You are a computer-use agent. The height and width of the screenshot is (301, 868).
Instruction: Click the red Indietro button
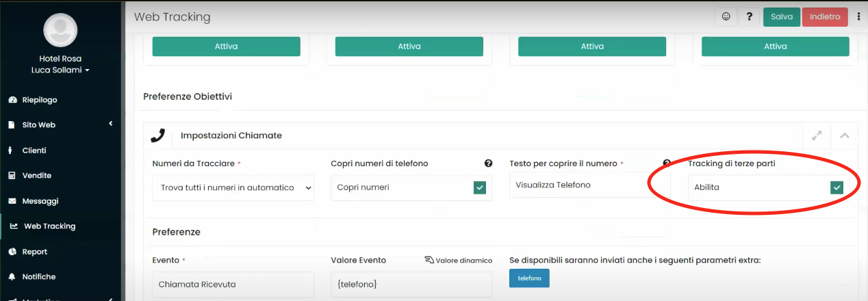[x=824, y=16]
